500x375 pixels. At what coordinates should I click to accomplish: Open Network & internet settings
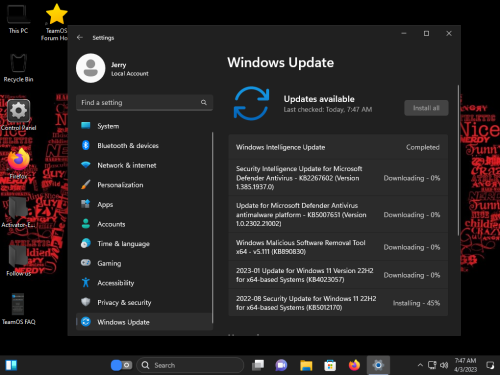pyautogui.click(x=144, y=165)
